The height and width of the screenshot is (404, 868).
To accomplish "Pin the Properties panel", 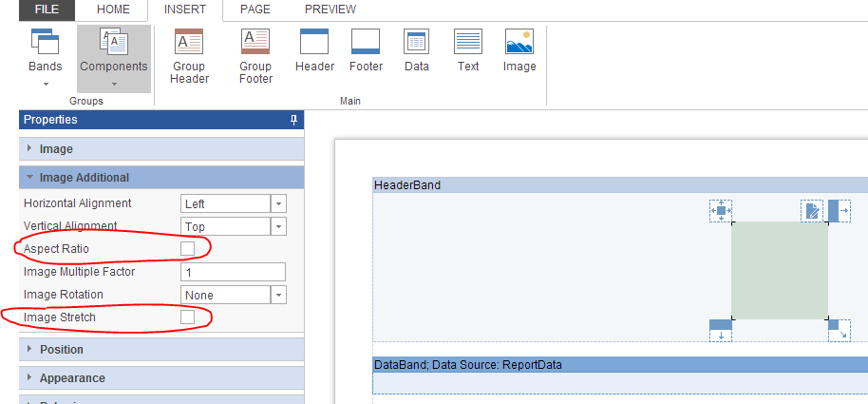I will tap(294, 120).
